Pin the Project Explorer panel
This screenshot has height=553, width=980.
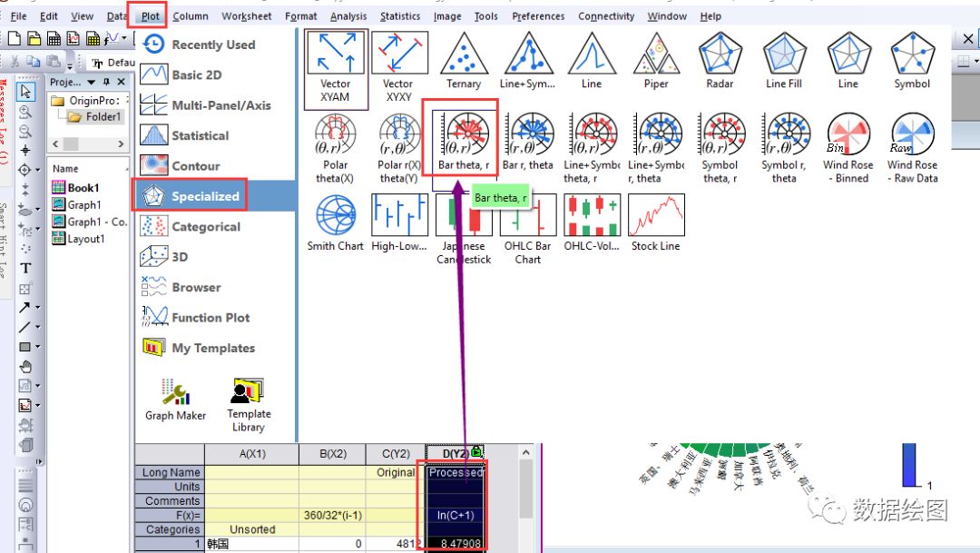106,82
